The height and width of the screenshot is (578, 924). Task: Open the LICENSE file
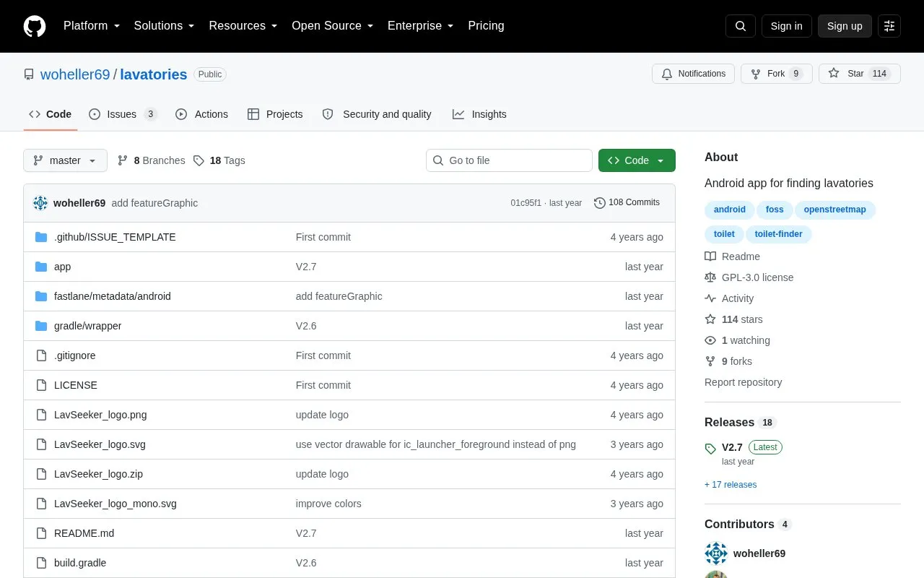76,385
